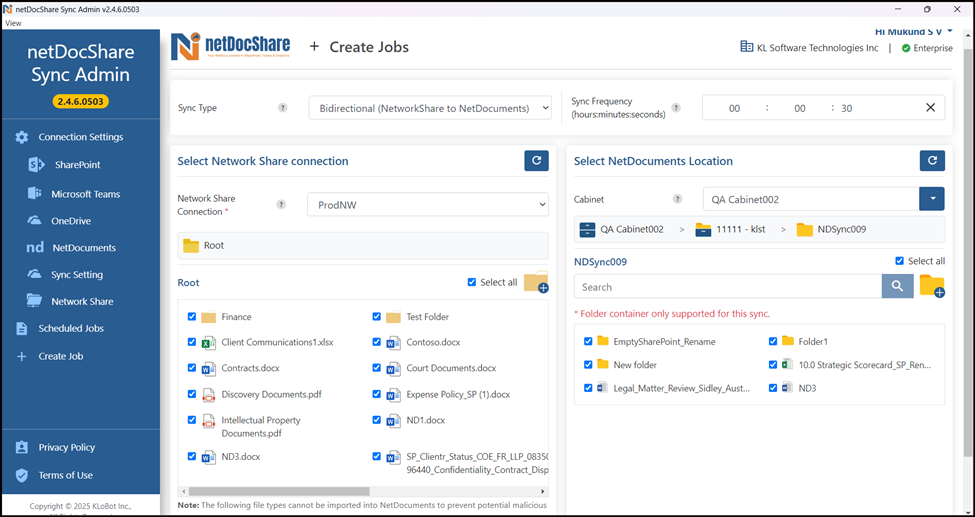Click the right arrow of file list scrollbar
Image resolution: width=975 pixels, height=517 pixels.
tap(544, 491)
